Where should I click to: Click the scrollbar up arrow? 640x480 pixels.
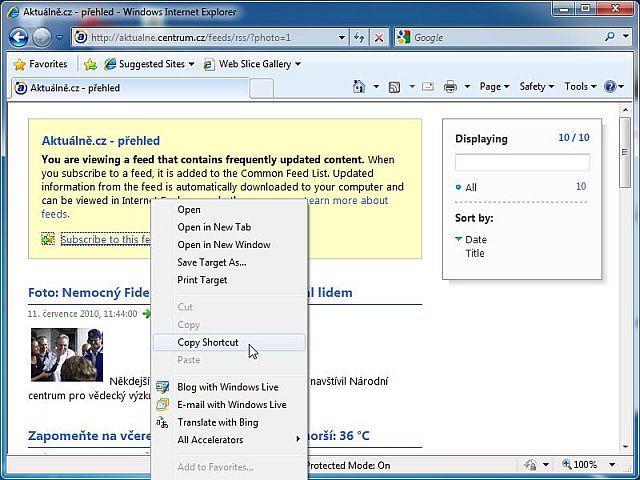(x=625, y=110)
